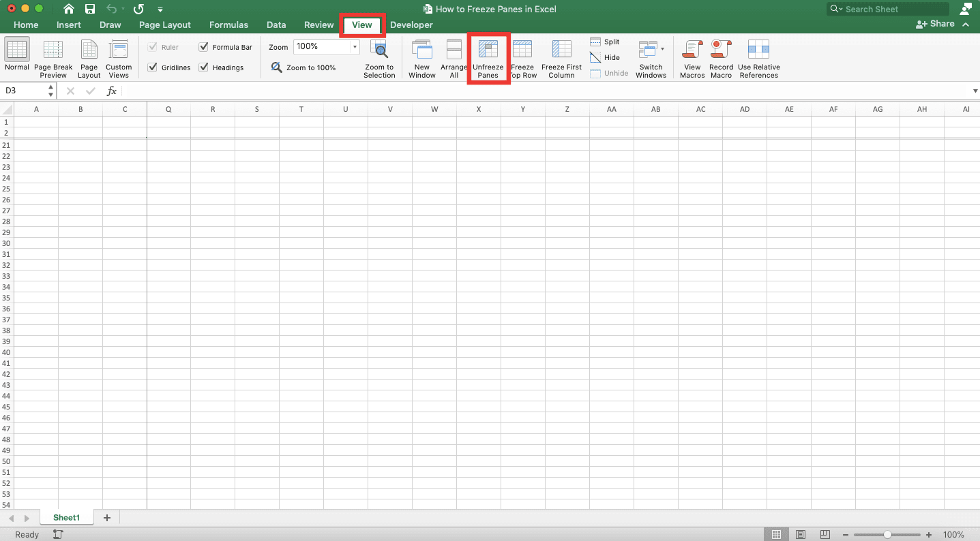This screenshot has width=980, height=541.
Task: Open the Name Box stepper arrows
Action: point(51,91)
